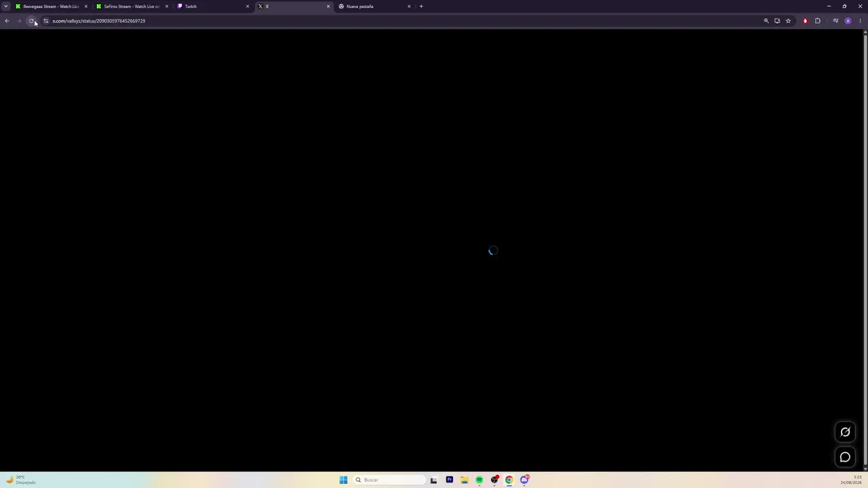Install app icon in address bar
This screenshot has width=868, height=488.
[x=777, y=21]
